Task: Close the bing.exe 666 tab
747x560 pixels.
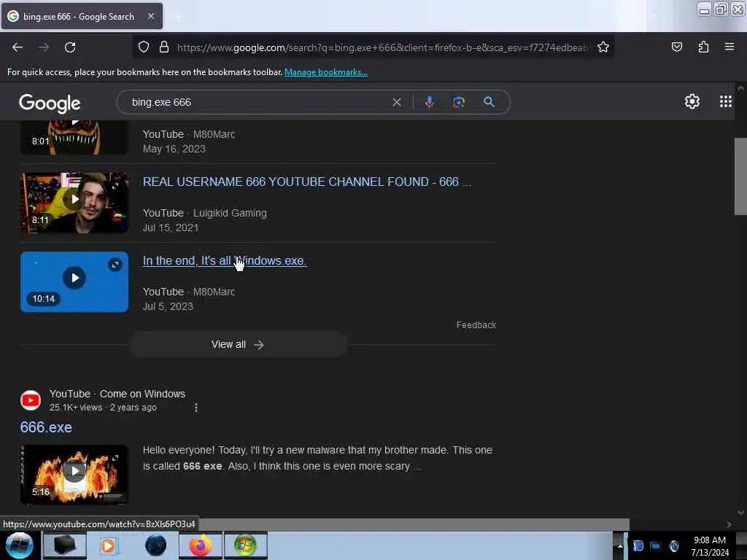Action: coord(150,16)
